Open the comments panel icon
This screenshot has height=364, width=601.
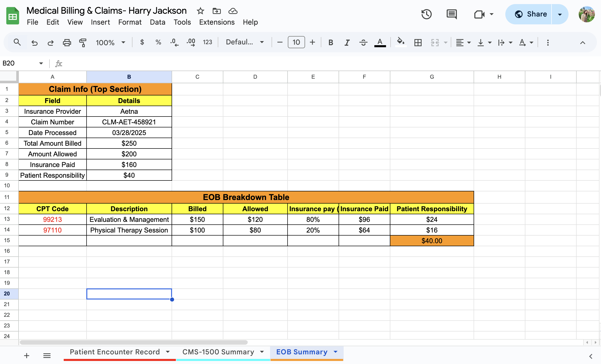[x=452, y=14]
